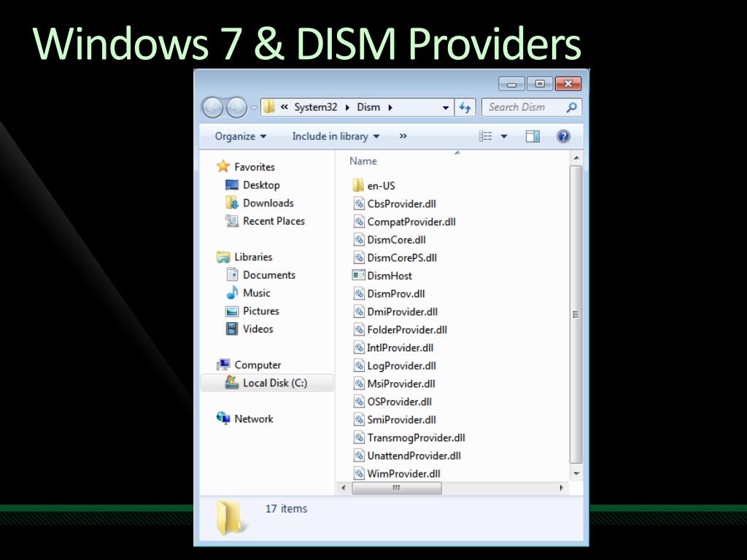Open the Organize menu
Image resolution: width=747 pixels, height=560 pixels.
tap(241, 136)
